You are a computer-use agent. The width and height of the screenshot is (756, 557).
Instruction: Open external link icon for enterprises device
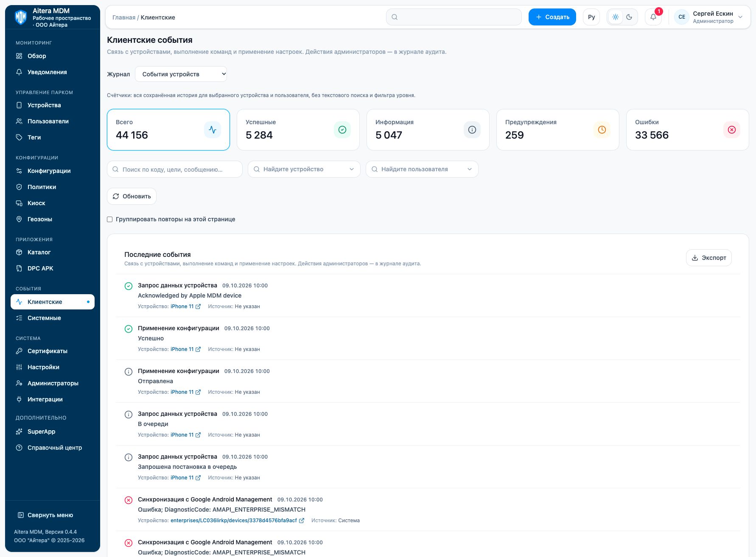click(x=302, y=521)
